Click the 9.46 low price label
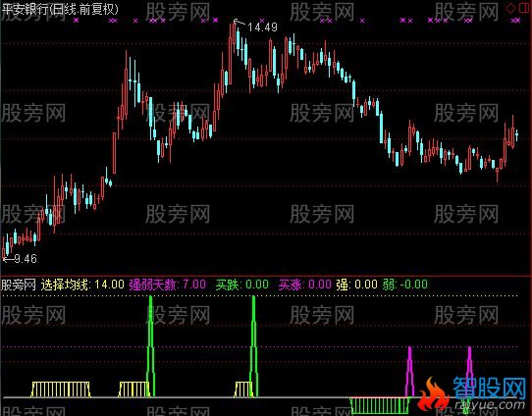Image resolution: width=532 pixels, height=416 pixels. [x=26, y=259]
